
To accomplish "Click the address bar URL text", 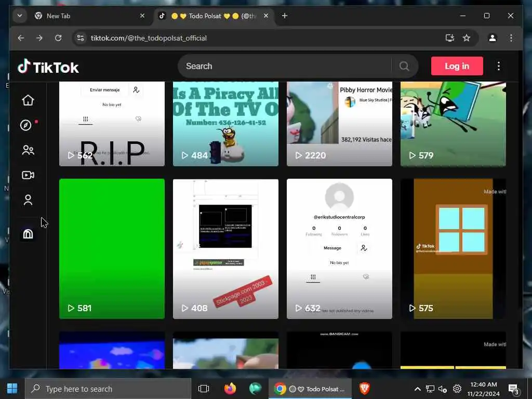I will tap(149, 38).
